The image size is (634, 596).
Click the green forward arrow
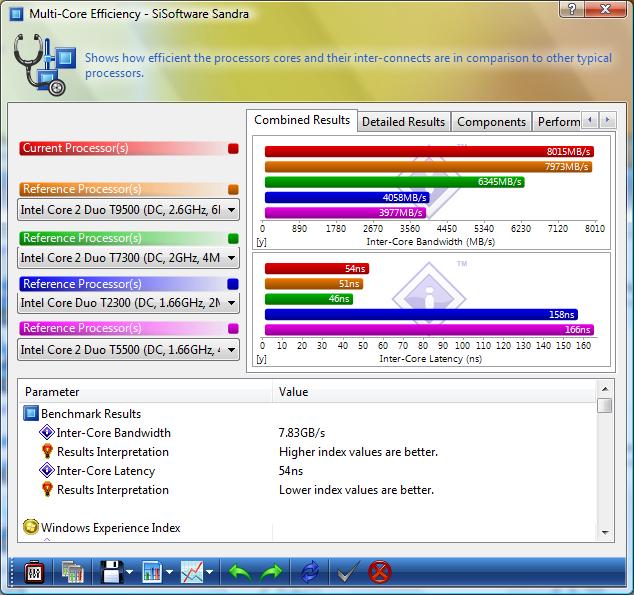(x=271, y=573)
